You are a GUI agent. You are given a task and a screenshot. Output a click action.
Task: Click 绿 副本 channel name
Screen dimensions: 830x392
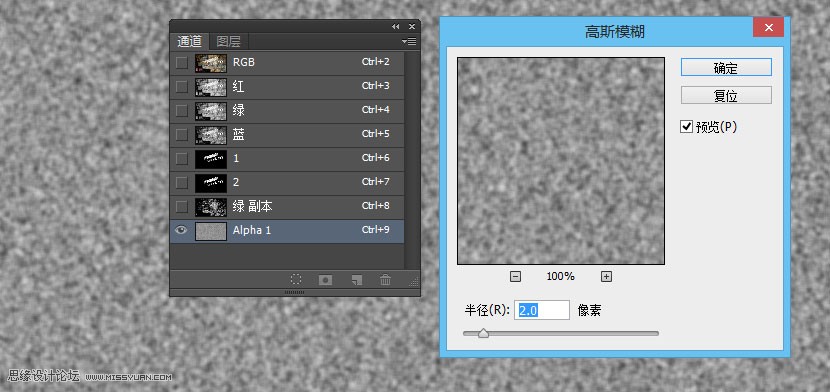pyautogui.click(x=252, y=206)
